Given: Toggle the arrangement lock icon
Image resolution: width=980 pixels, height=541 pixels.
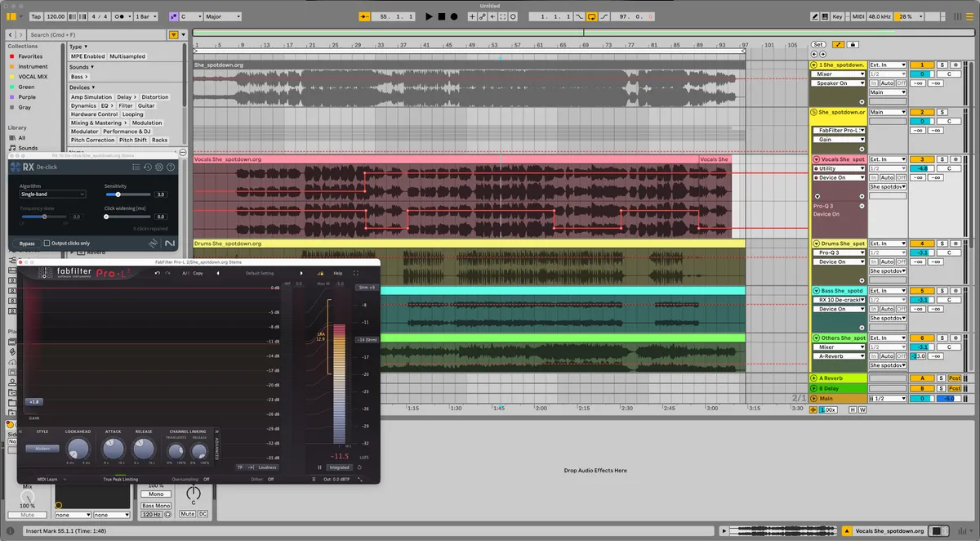Looking at the screenshot, I should pos(852,44).
